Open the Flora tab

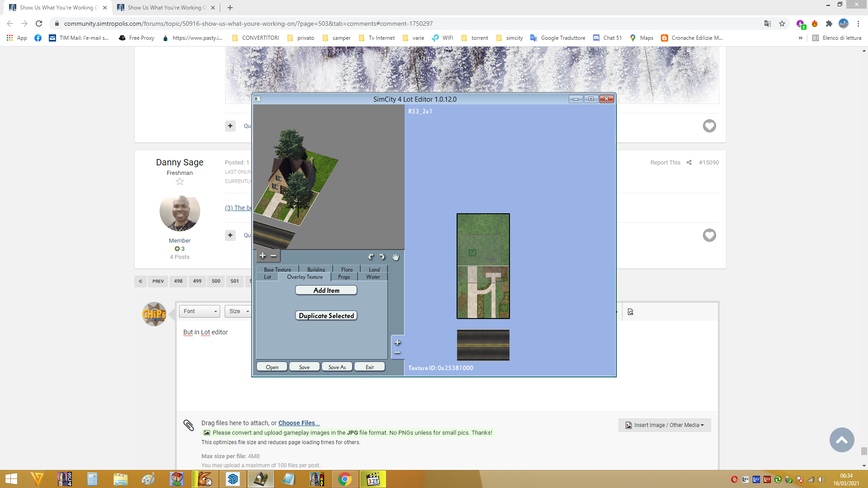point(347,269)
